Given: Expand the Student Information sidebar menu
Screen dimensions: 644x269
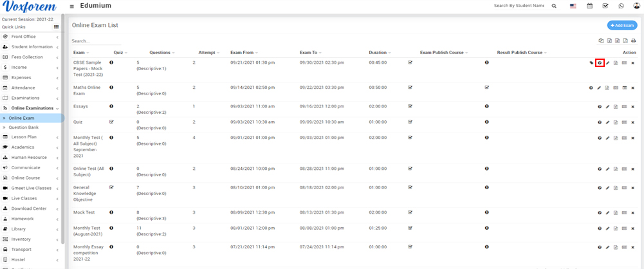Looking at the screenshot, I should (32, 47).
